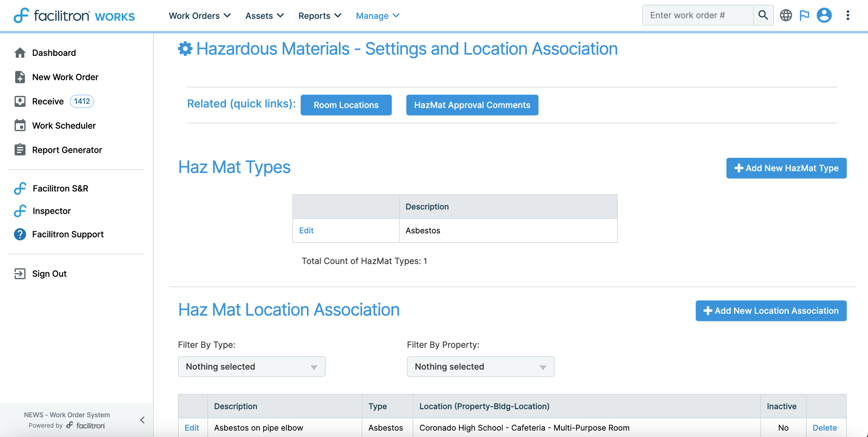Click the Room Locations button
The image size is (868, 437).
[346, 105]
